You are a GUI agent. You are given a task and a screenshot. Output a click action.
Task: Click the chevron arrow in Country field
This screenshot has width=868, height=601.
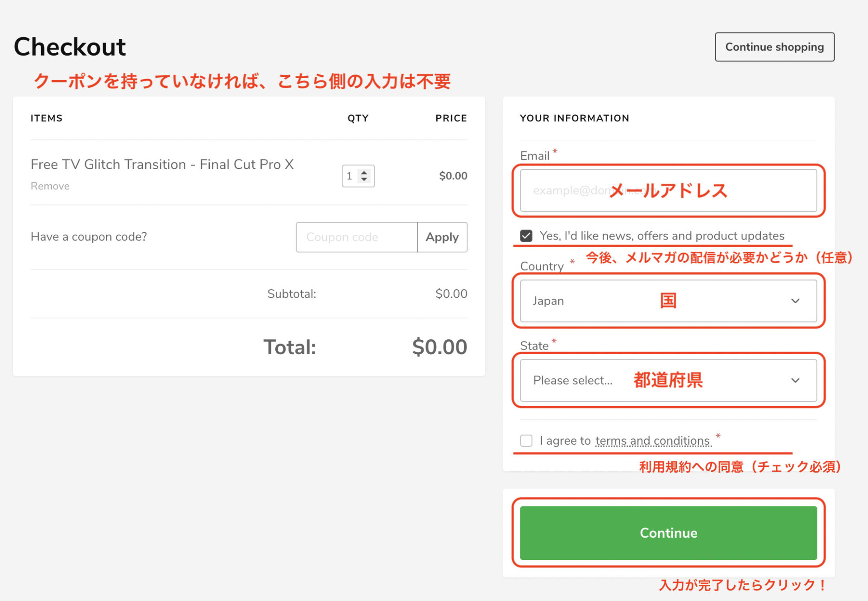point(795,301)
